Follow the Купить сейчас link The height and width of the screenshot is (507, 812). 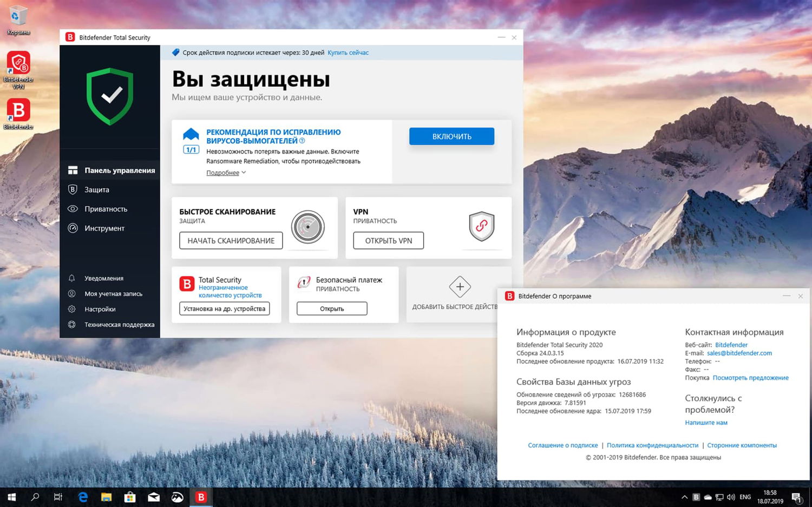coord(348,52)
